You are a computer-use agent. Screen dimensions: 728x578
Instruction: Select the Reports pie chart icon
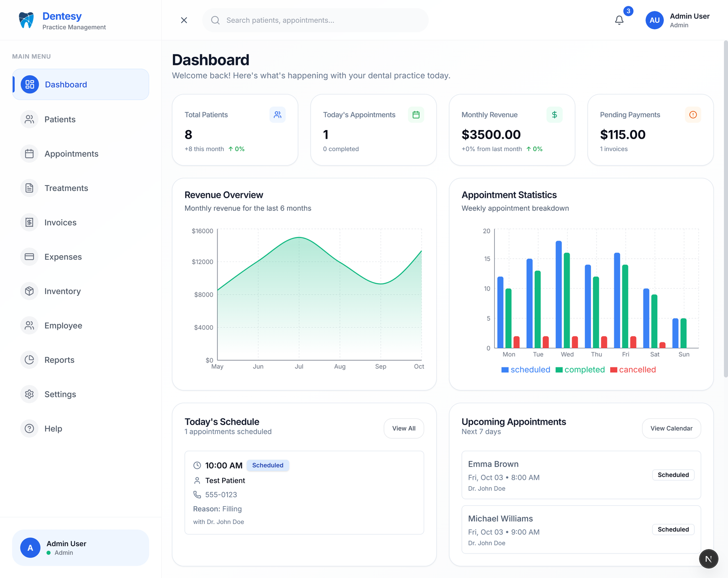(x=29, y=360)
